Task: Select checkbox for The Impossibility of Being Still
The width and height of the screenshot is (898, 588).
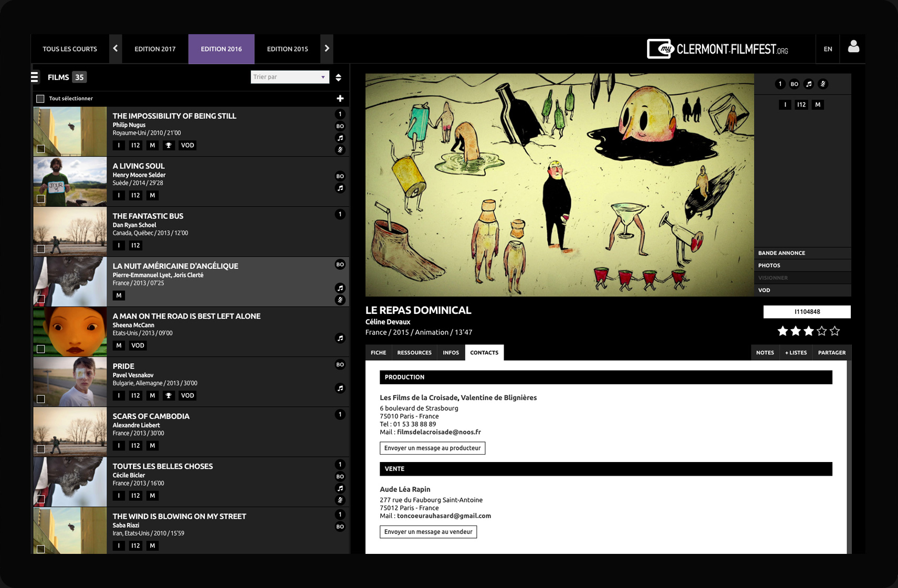Action: click(x=41, y=149)
